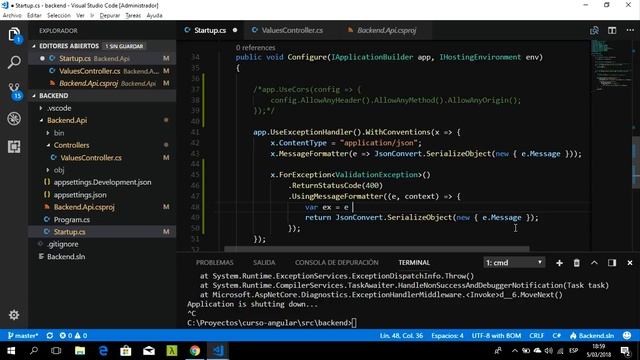The height and width of the screenshot is (360, 640).
Task: Click the synchronize changes icon in status bar
Action: [x=50, y=336]
